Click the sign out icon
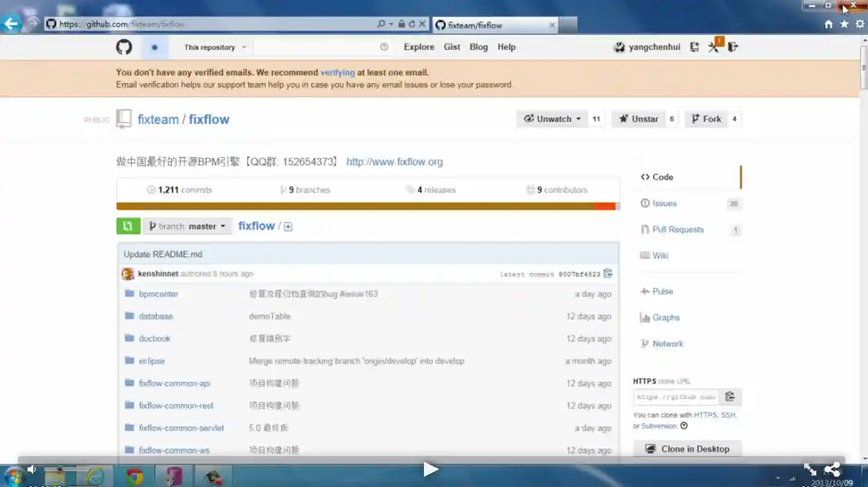This screenshot has width=868, height=487. (733, 47)
